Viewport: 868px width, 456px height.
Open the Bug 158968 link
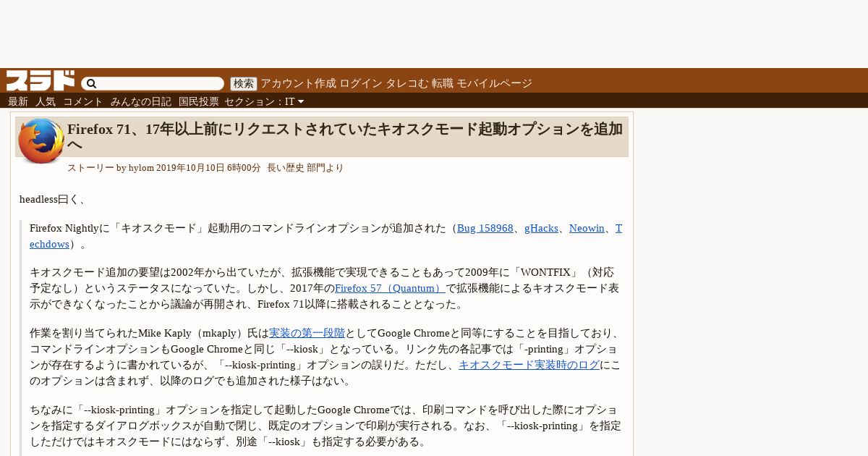485,228
